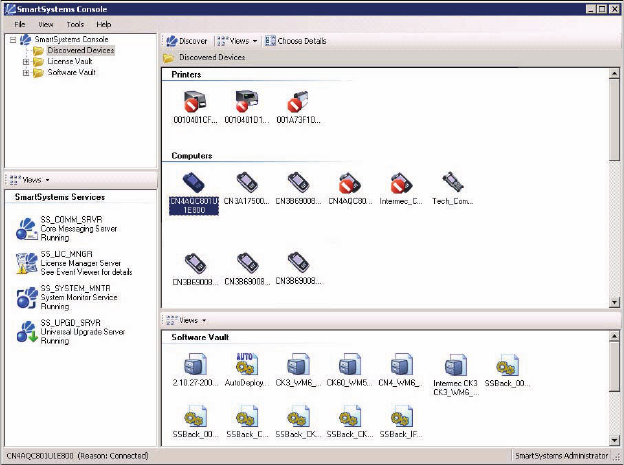Image resolution: width=624 pixels, height=465 pixels.
Task: Click scroll-down arrow in Discovered Devices pane
Action: coord(614,303)
